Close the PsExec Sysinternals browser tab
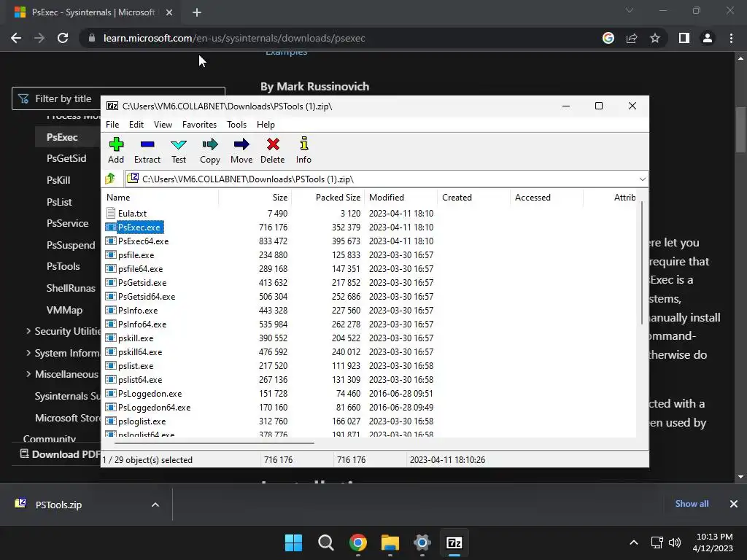 pyautogui.click(x=169, y=12)
